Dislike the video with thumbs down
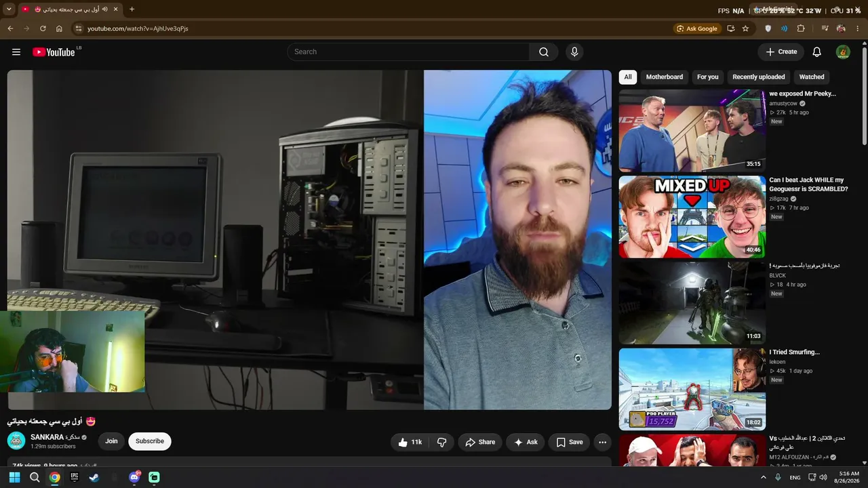 (441, 442)
